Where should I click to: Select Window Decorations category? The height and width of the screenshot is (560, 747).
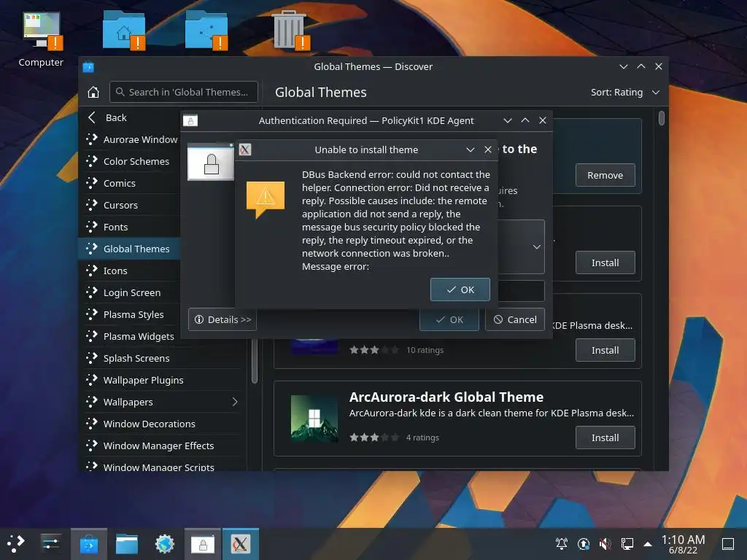click(162, 424)
